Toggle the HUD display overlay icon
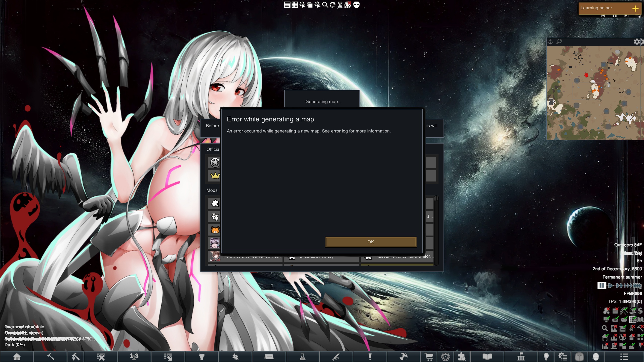This screenshot has width=644, height=362. click(x=615, y=320)
